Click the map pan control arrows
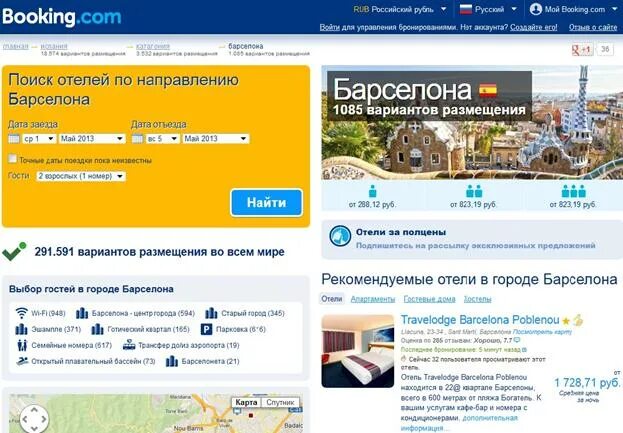Image resolution: width=623 pixels, height=433 pixels. [34, 419]
